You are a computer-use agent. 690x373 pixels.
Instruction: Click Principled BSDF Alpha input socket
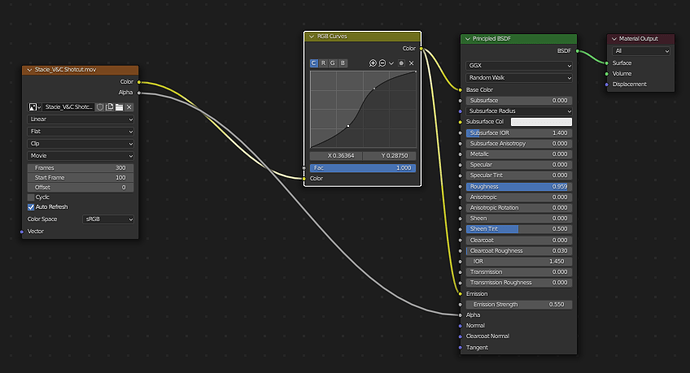tap(460, 315)
